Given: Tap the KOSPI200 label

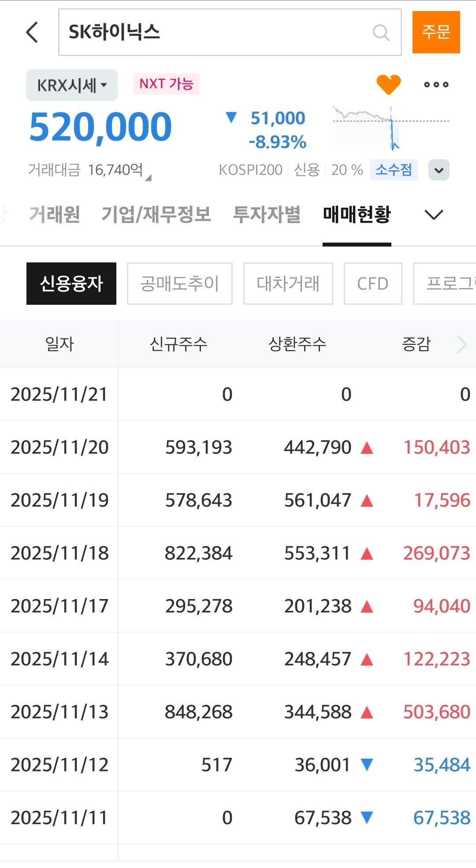Looking at the screenshot, I should tap(251, 170).
